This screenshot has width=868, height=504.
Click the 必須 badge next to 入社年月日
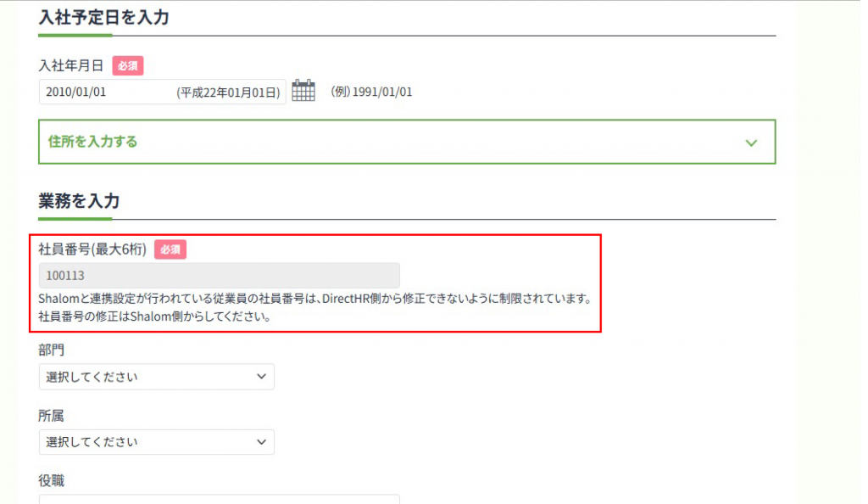128,66
